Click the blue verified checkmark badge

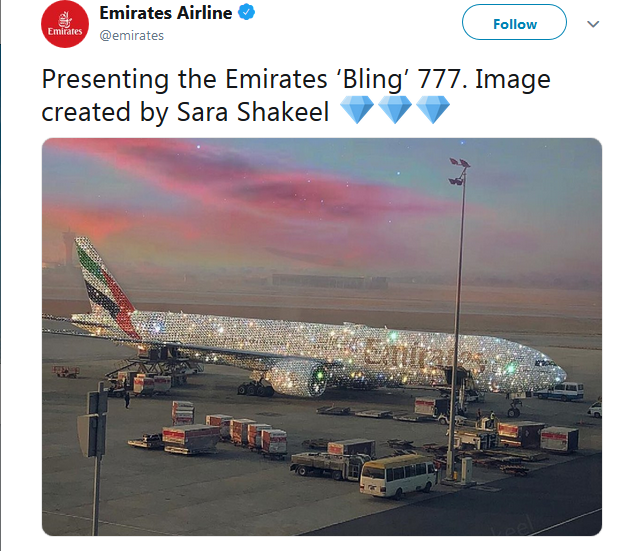246,12
